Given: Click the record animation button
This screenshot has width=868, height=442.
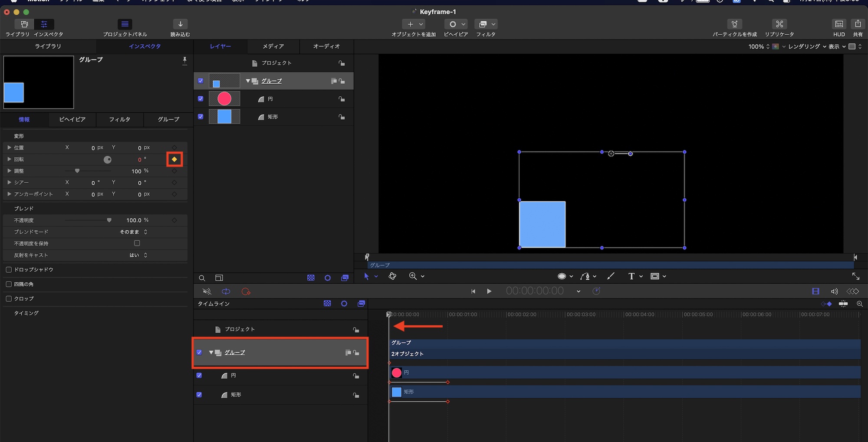Looking at the screenshot, I should (x=246, y=291).
